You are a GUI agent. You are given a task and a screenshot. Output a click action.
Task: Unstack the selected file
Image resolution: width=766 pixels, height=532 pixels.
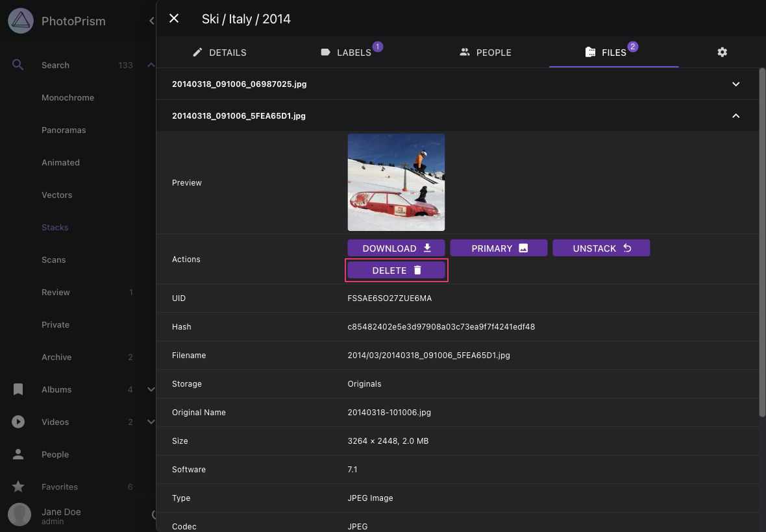click(601, 248)
